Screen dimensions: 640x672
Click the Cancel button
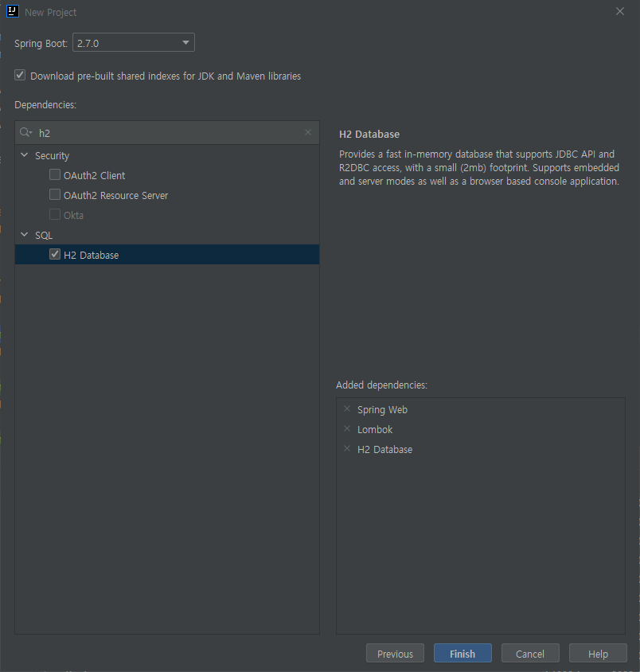[530, 654]
